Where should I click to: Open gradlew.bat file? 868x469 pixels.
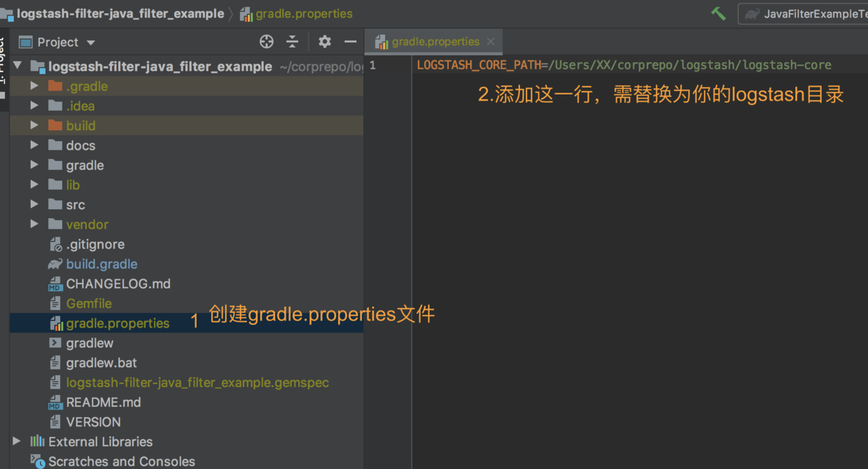pos(101,363)
